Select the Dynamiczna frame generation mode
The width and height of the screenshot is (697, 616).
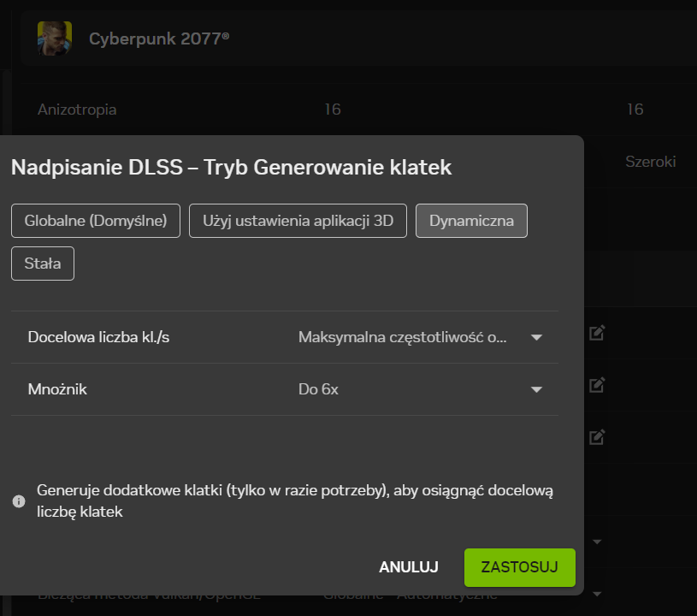pos(471,221)
